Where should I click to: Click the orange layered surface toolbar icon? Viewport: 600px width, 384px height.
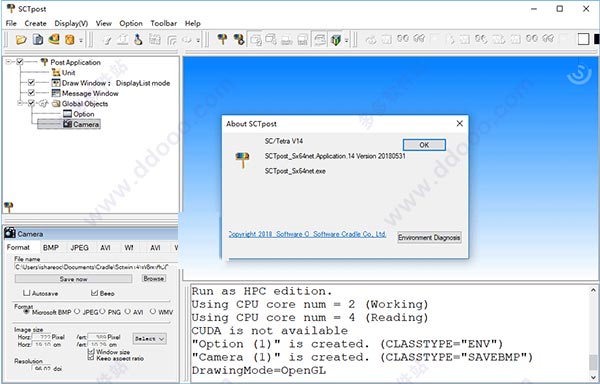(54, 39)
